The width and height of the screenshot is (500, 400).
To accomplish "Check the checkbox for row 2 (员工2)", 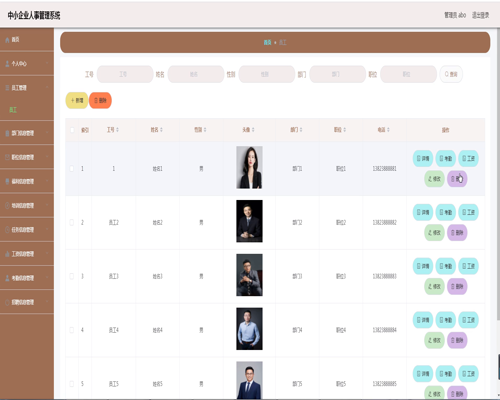I will (72, 222).
